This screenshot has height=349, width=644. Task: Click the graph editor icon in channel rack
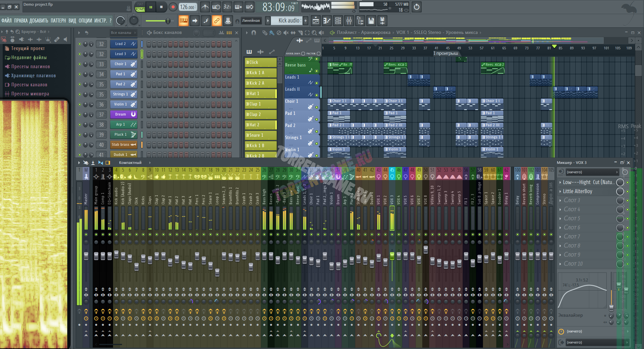click(221, 33)
